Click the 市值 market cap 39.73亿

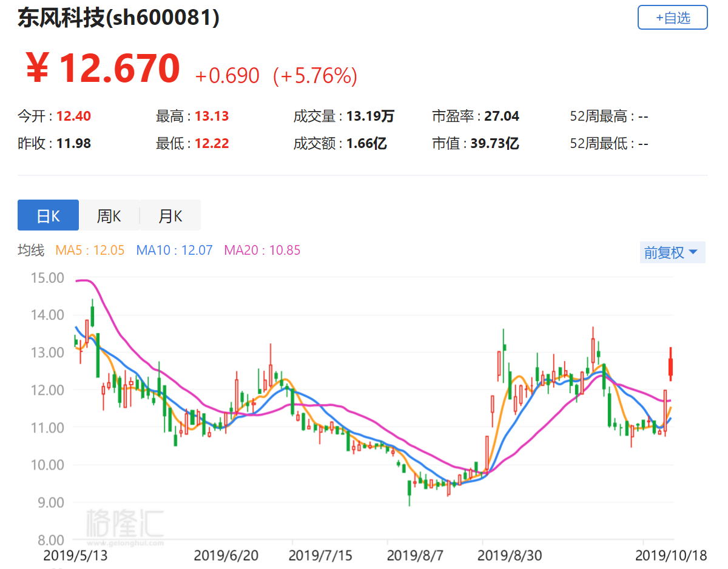(494, 144)
